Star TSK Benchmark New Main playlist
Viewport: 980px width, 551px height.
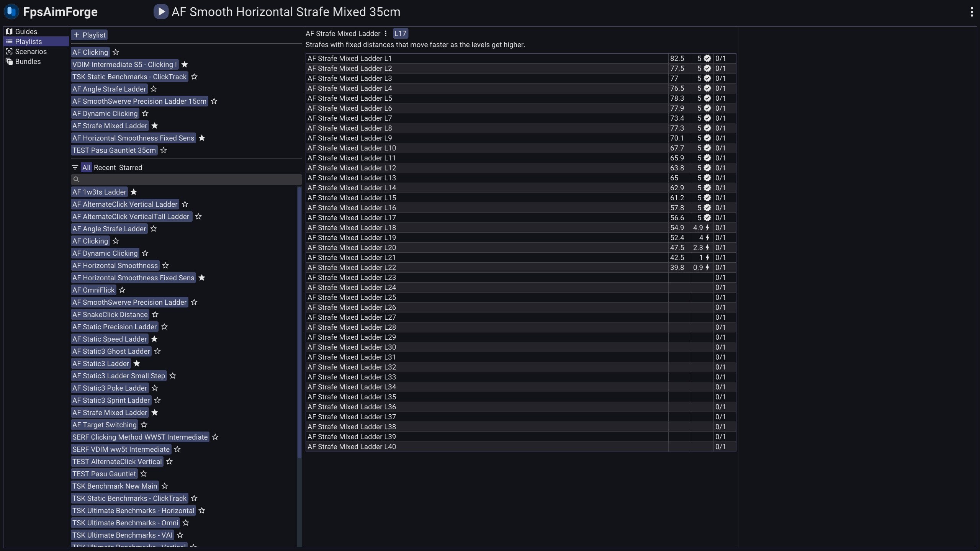(x=165, y=486)
